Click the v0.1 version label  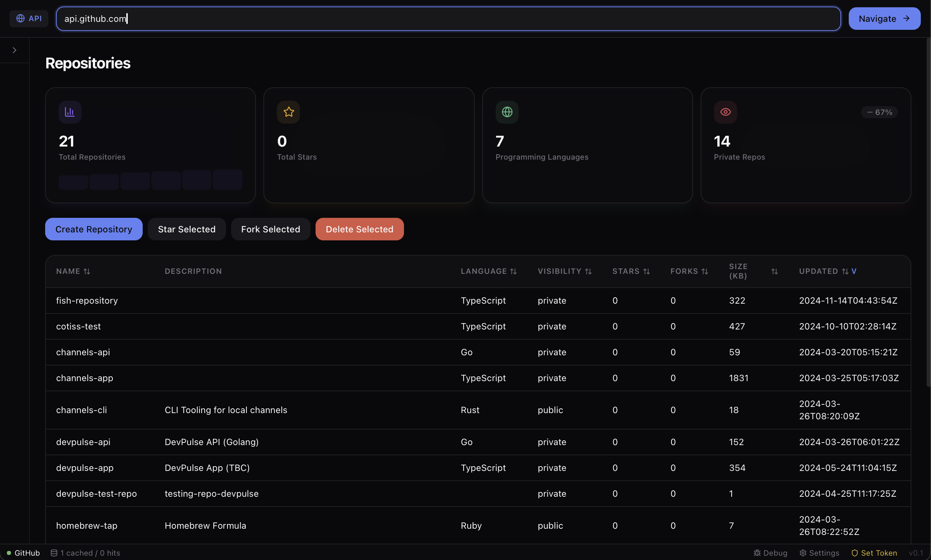coord(915,553)
